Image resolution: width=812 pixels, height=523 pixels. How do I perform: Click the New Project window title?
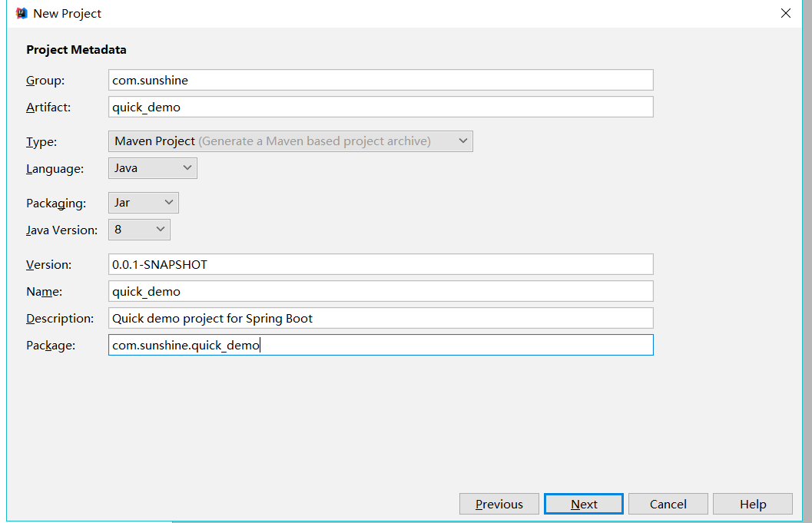point(68,13)
